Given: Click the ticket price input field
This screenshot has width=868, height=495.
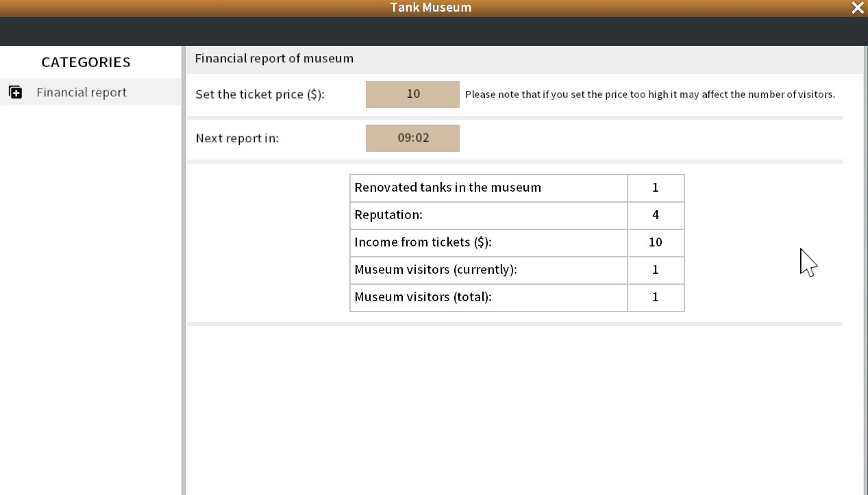Looking at the screenshot, I should pyautogui.click(x=412, y=94).
